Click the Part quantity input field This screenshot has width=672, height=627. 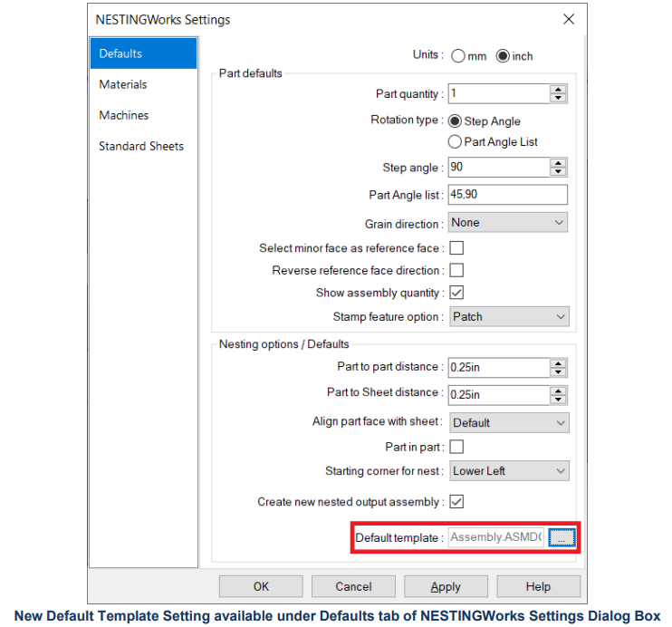pyautogui.click(x=499, y=93)
